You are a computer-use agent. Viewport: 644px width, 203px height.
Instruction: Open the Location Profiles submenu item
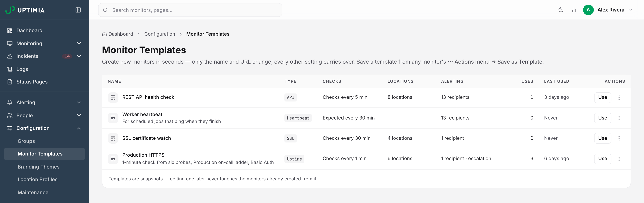[44, 179]
